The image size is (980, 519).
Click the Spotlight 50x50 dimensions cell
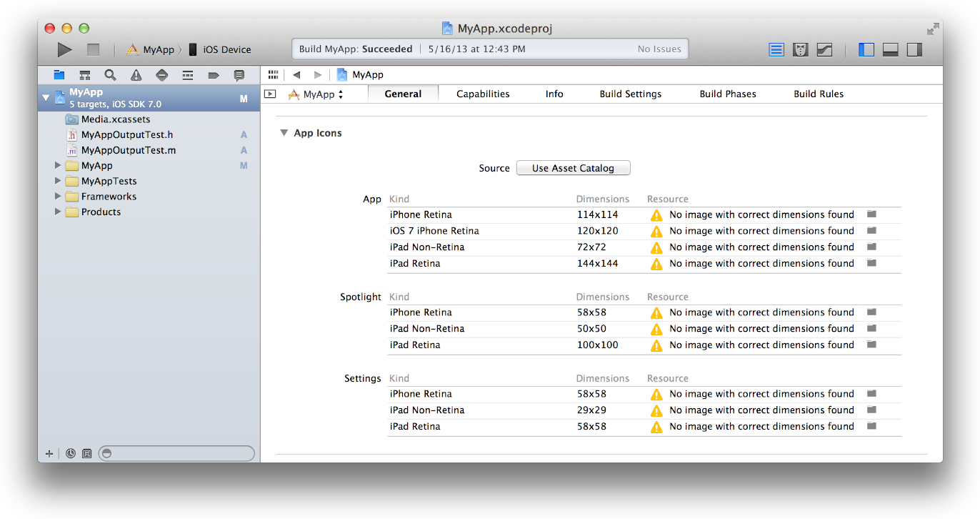(x=591, y=329)
